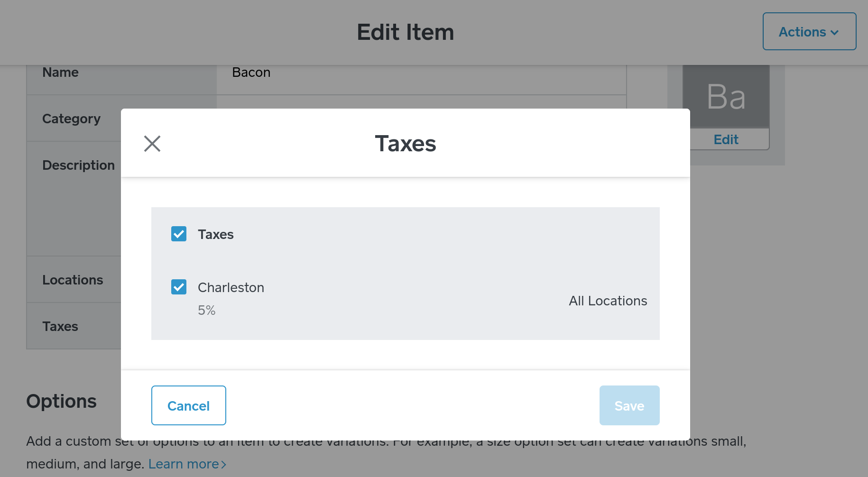Click the Cancel button
Image resolution: width=868 pixels, height=477 pixels.
(188, 405)
